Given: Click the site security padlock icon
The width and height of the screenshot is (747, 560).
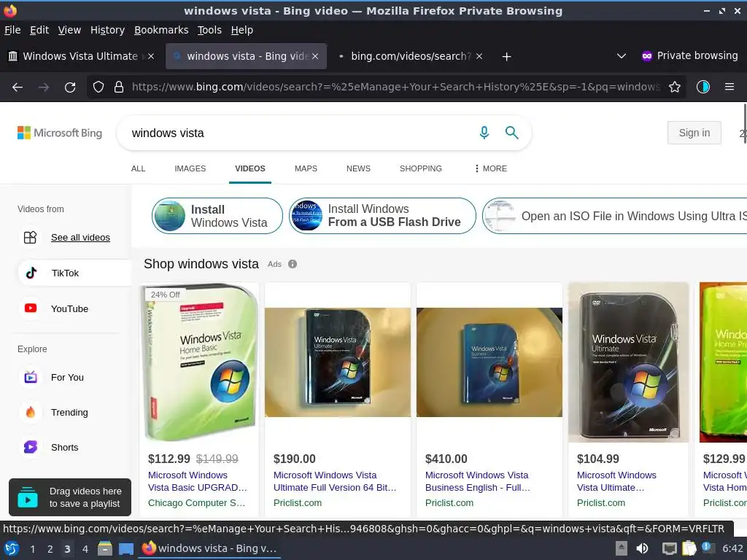Looking at the screenshot, I should pos(119,87).
